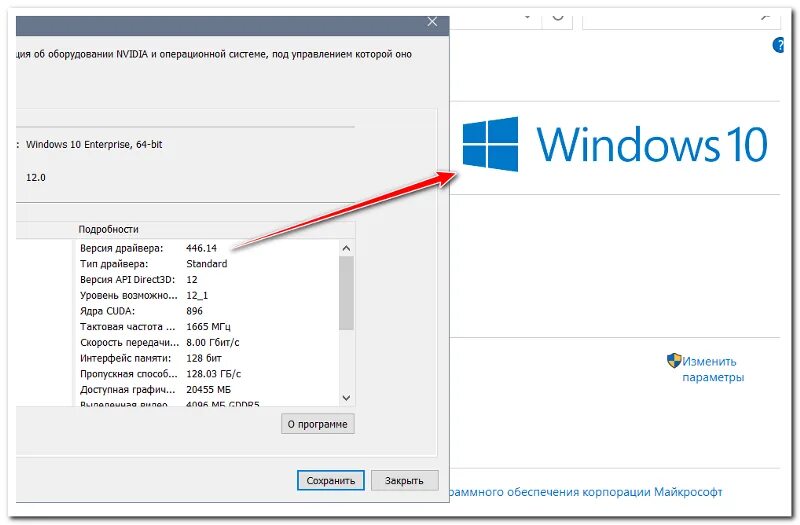This screenshot has height=525, width=800.
Task: Select the Пропускная способ... row
Action: pos(206,374)
